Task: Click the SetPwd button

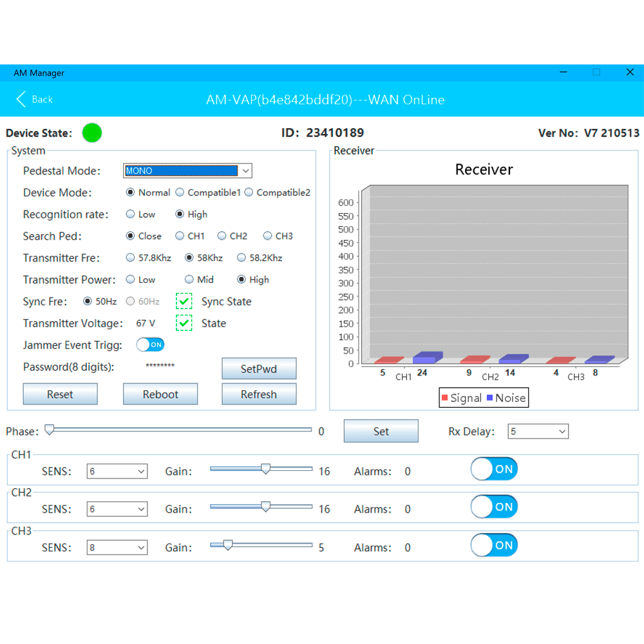Action: click(x=259, y=369)
